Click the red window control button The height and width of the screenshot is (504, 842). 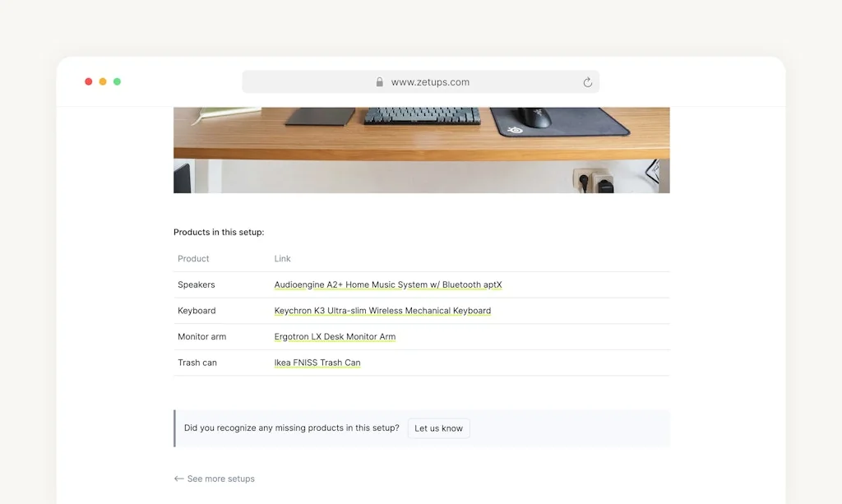point(89,81)
